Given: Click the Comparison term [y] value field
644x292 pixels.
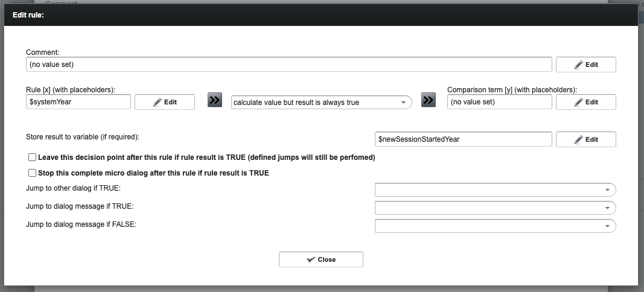Looking at the screenshot, I should 499,102.
